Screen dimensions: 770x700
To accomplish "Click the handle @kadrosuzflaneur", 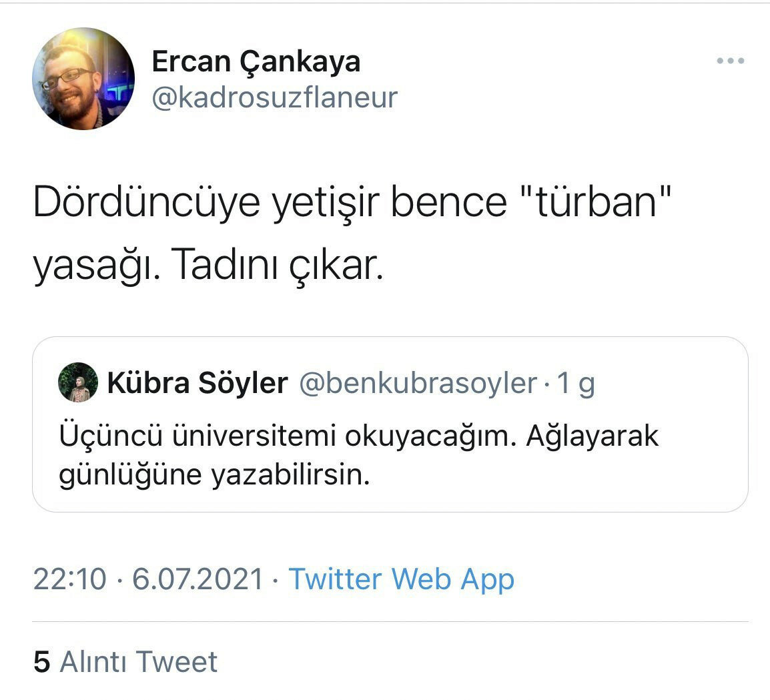I will click(x=275, y=97).
